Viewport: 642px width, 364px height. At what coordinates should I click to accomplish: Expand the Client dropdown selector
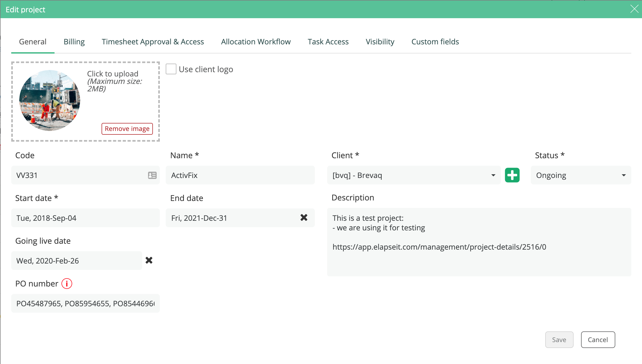coord(493,175)
